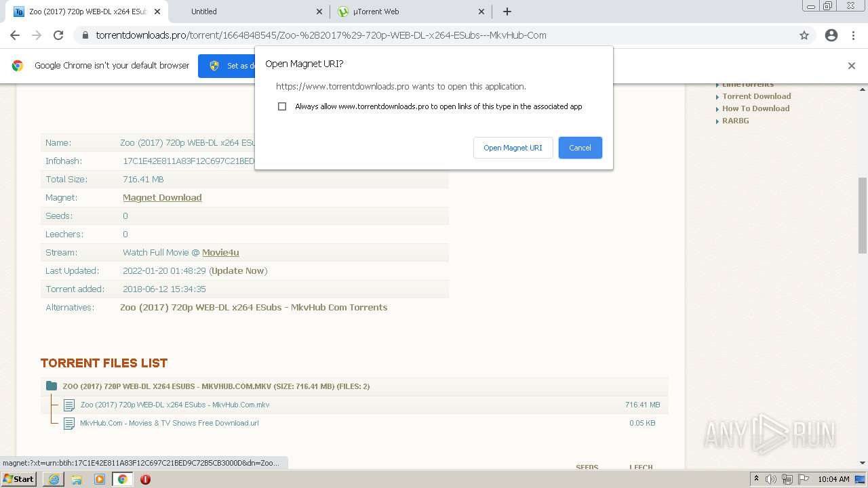
Task: Open RARBG sidebar link
Action: pos(735,121)
